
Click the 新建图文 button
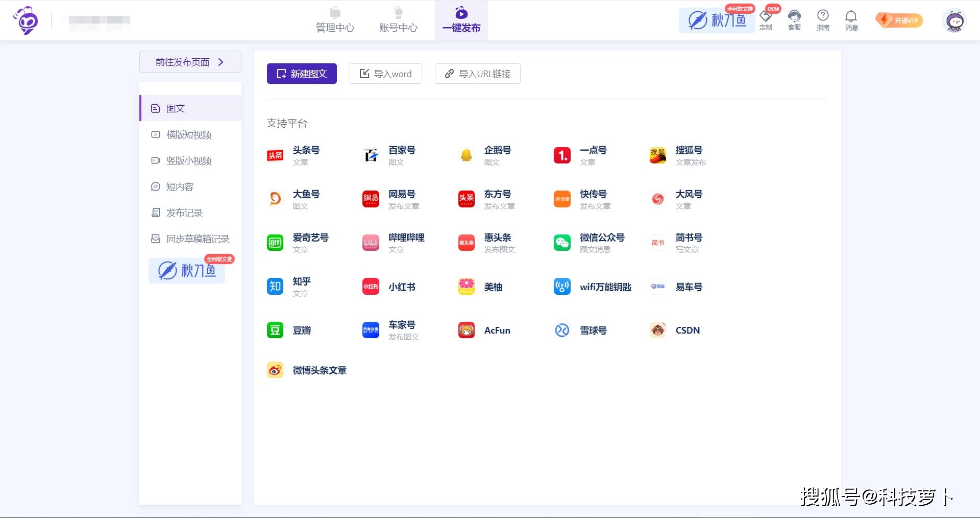(302, 74)
